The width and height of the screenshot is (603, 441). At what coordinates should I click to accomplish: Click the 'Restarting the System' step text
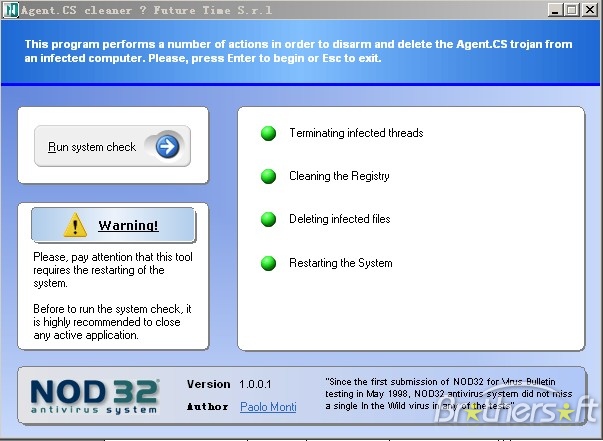[x=341, y=263]
